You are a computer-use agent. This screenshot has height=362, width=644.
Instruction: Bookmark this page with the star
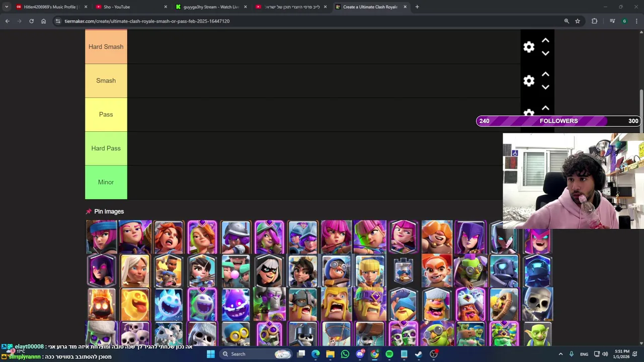tap(578, 21)
